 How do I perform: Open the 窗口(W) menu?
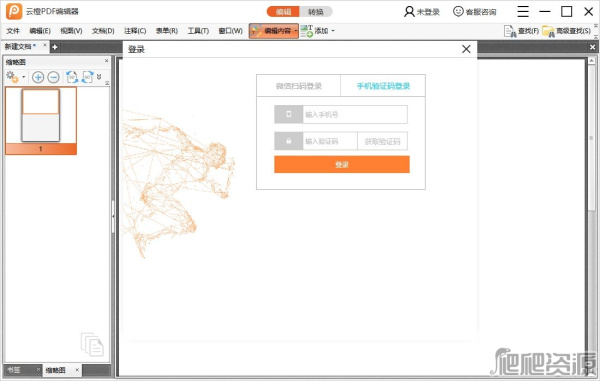point(230,31)
